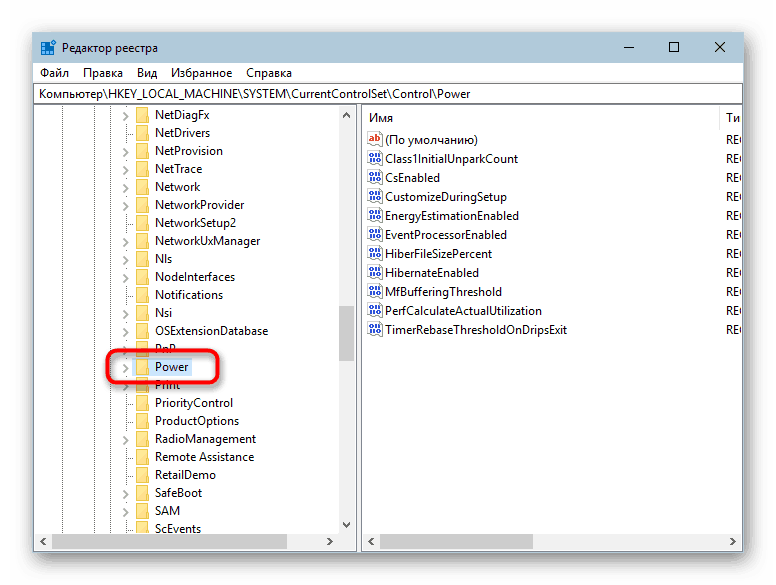Click the values pane horizontal scrollbar thumb
Viewport: 776px width, 585px height.
456,541
